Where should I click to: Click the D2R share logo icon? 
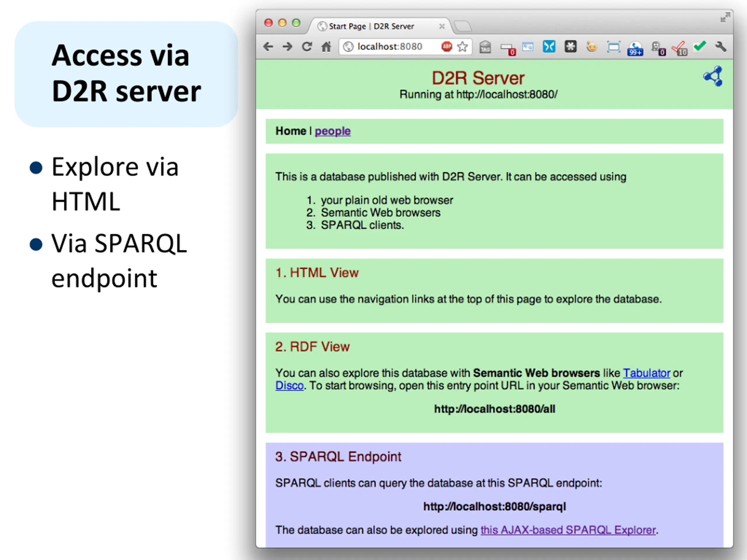(713, 76)
